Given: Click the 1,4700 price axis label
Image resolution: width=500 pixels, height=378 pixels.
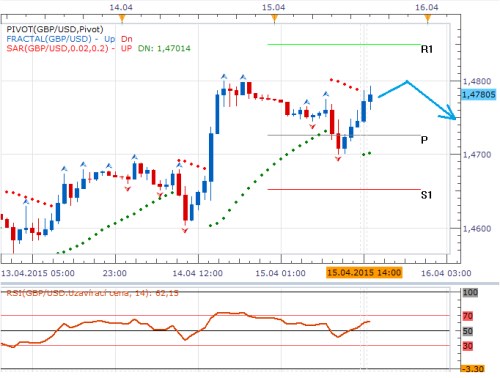Looking at the screenshot, I should (477, 155).
